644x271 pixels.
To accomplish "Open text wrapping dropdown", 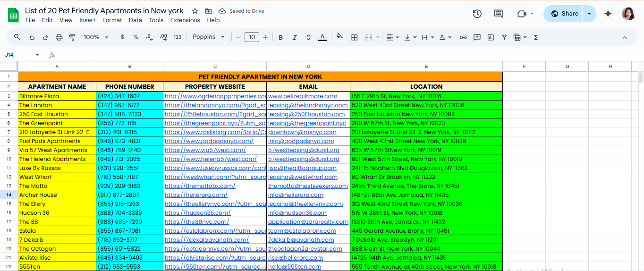I will [x=427, y=37].
